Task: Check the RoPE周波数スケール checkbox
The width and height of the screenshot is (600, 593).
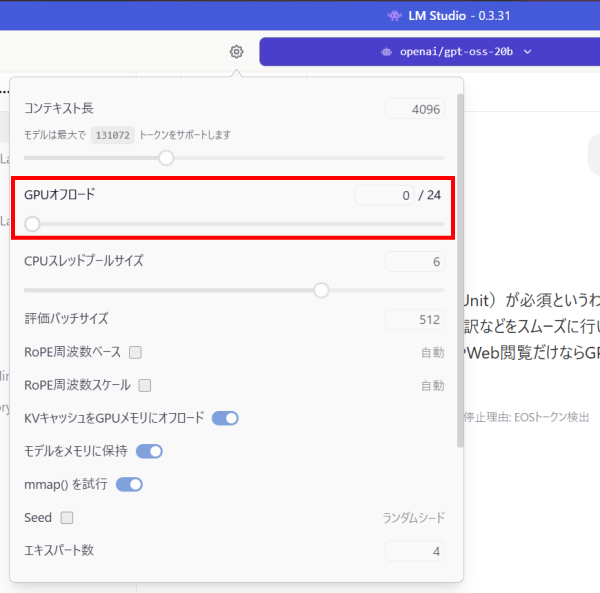Action: coord(145,385)
